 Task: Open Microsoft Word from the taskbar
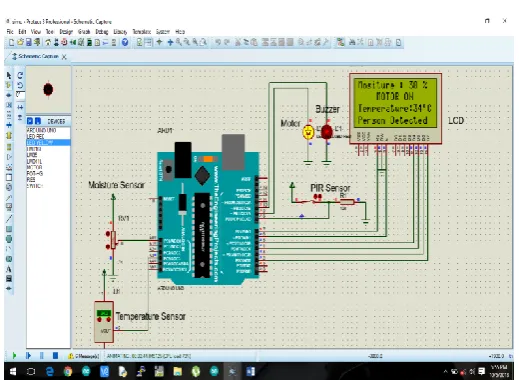pos(251,371)
